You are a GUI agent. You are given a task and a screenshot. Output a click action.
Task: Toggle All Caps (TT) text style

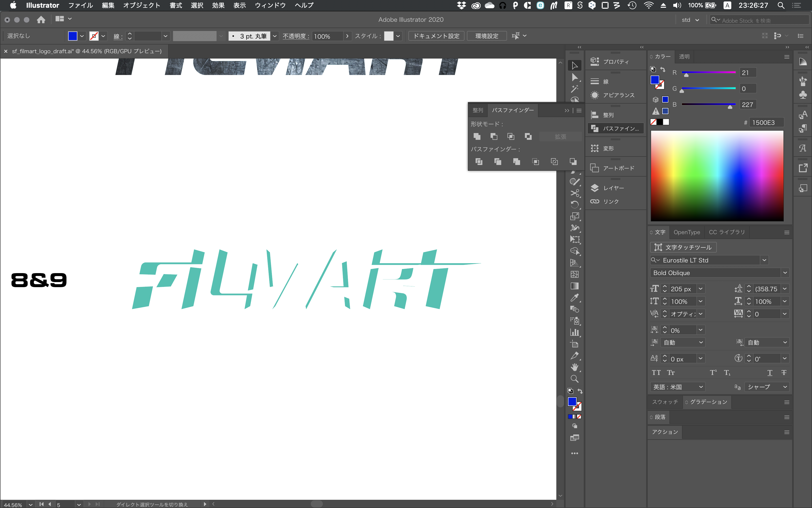tap(656, 373)
